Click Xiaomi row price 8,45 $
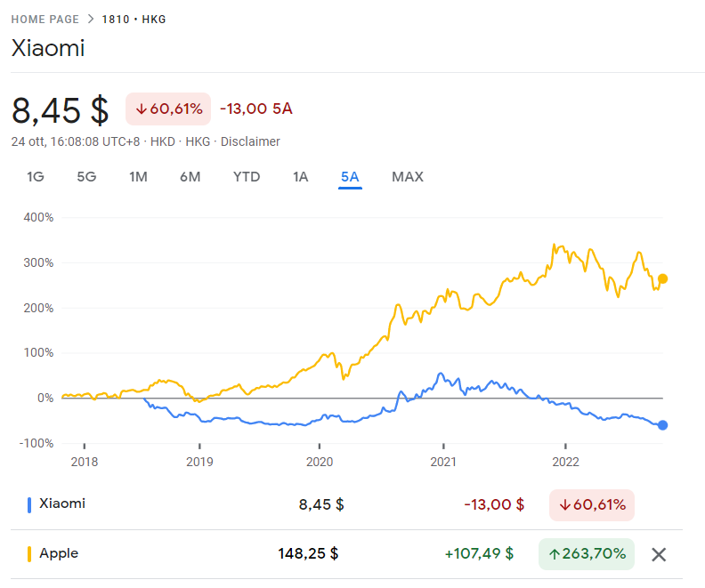The height and width of the screenshot is (588, 705). 321,504
